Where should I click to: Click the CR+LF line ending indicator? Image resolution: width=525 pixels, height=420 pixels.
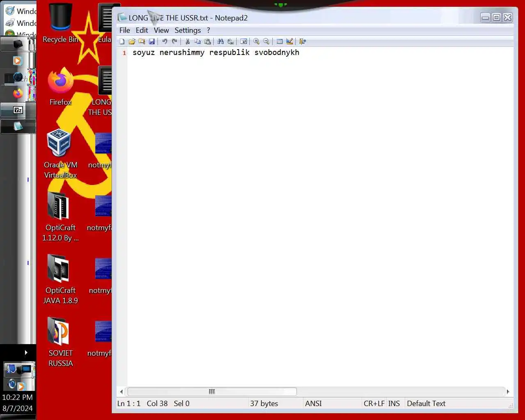[x=374, y=404]
